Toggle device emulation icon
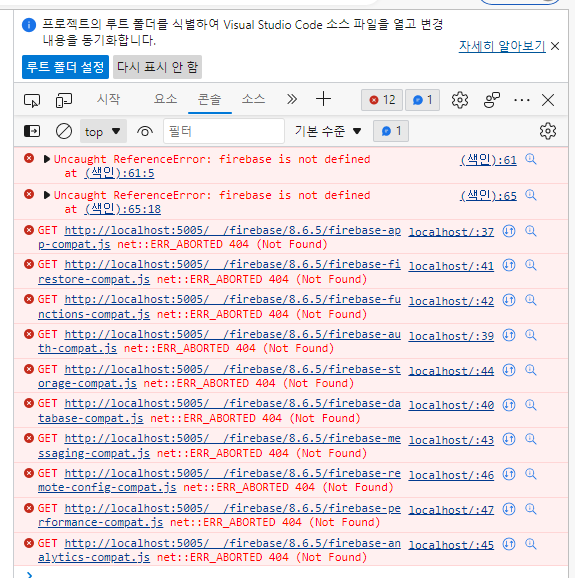This screenshot has height=578, width=575. 64,100
